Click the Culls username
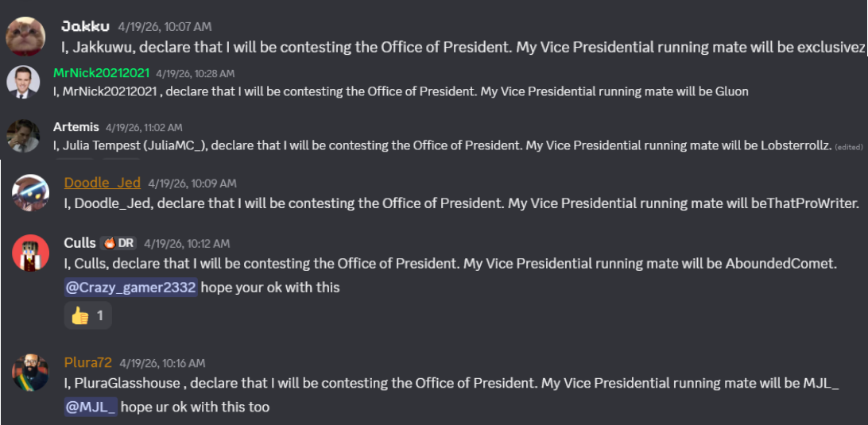 tap(79, 243)
